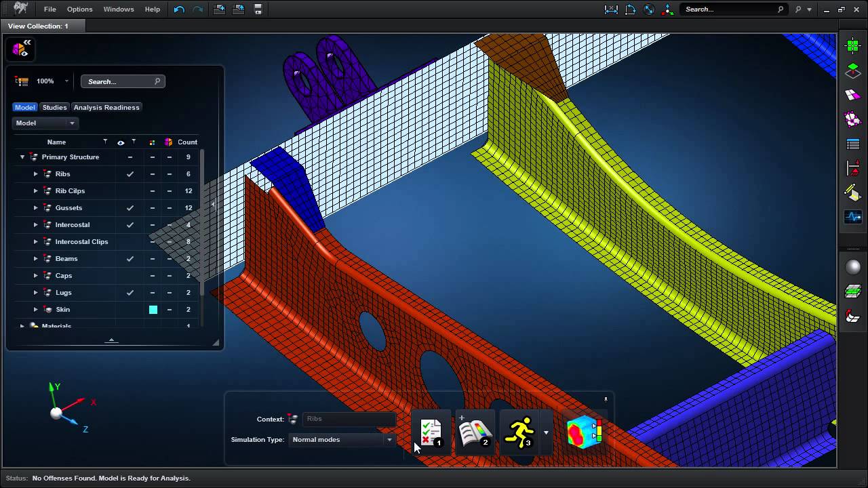This screenshot has height=488, width=868.
Task: Toggle visibility checkmark for Beams
Action: 130,259
